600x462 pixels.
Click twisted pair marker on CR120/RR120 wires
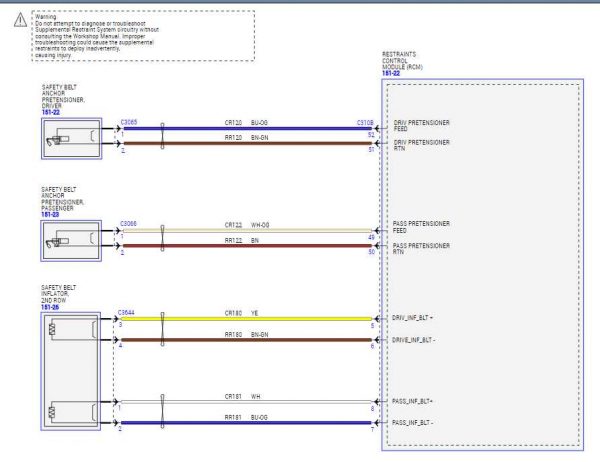pos(162,136)
